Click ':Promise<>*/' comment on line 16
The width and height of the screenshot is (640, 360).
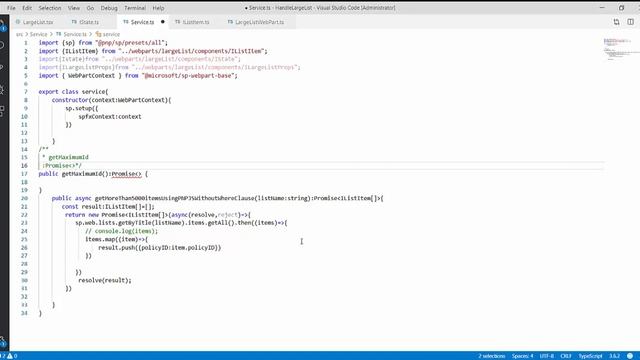click(x=62, y=166)
